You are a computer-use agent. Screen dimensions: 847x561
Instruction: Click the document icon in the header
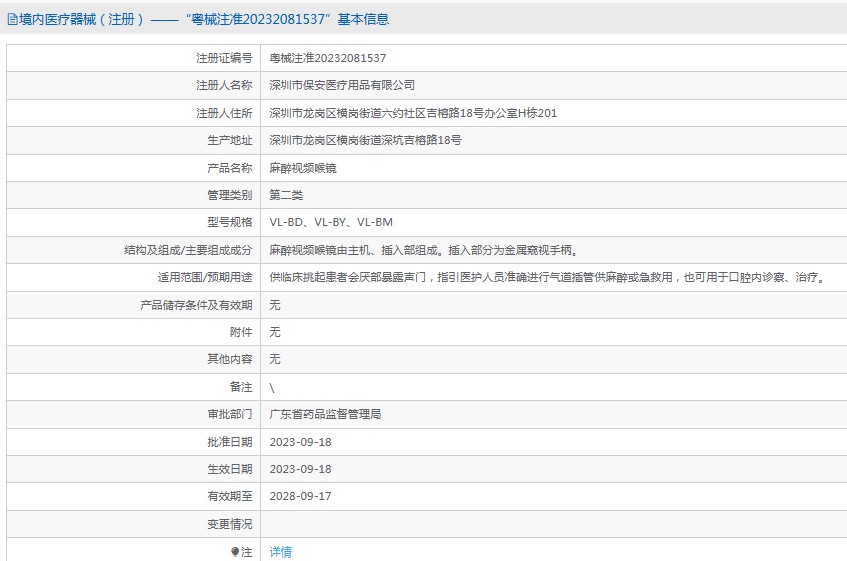coord(12,19)
